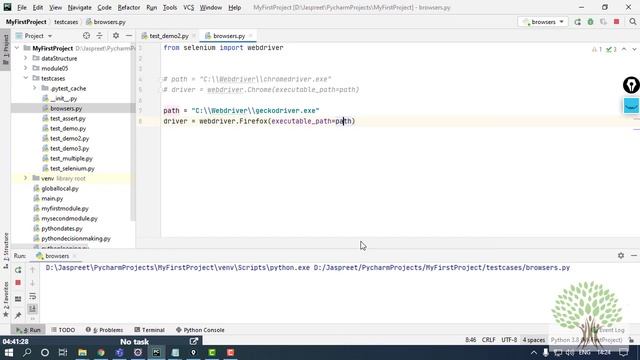
Task: Click the warnings count inspection widget
Action: pos(597,49)
